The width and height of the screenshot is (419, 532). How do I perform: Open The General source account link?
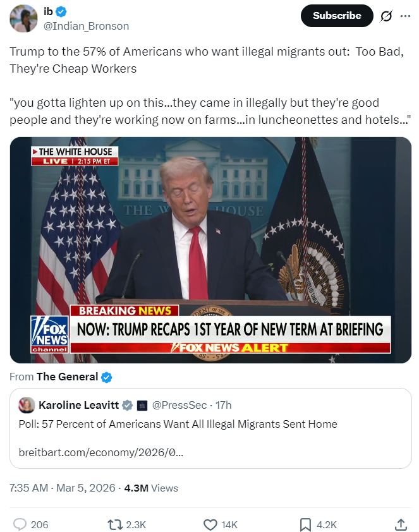(x=67, y=377)
